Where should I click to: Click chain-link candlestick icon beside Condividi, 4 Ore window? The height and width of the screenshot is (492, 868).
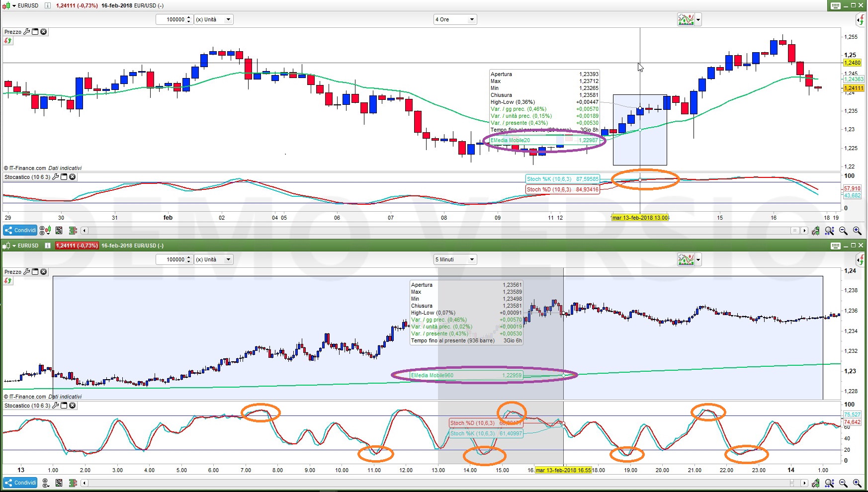point(45,231)
